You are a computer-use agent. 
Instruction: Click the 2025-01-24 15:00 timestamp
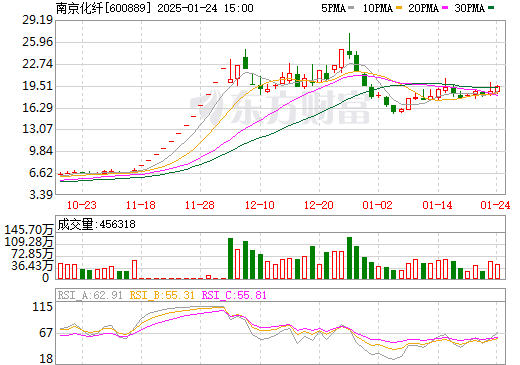(x=205, y=8)
